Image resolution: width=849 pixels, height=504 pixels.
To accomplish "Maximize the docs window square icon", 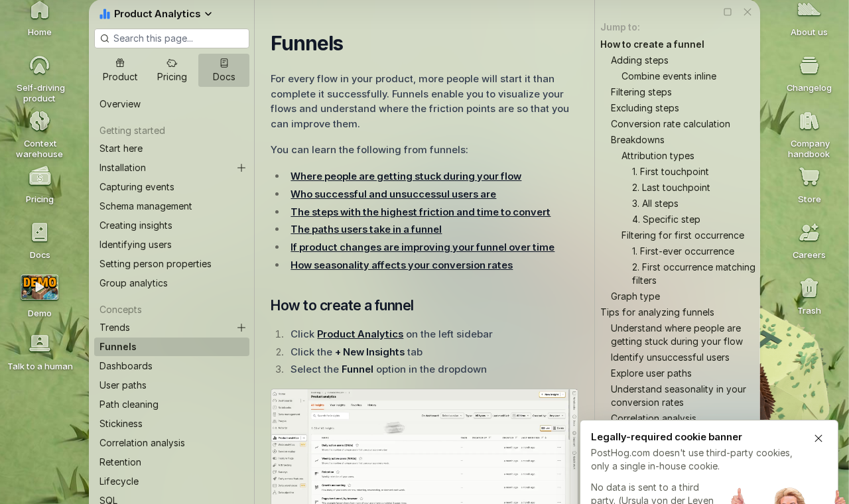I will pos(728,12).
